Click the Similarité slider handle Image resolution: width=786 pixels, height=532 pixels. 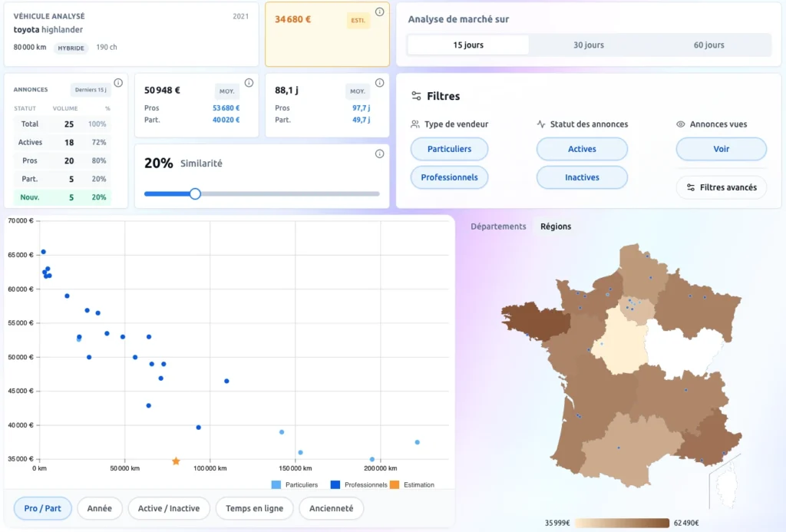pyautogui.click(x=195, y=193)
